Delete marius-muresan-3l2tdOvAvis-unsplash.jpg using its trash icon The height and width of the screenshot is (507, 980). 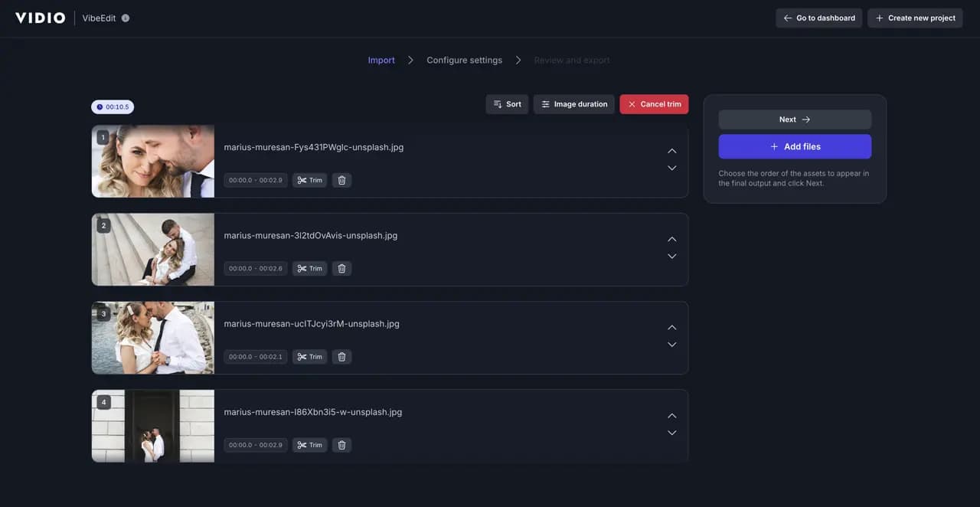[x=341, y=268]
